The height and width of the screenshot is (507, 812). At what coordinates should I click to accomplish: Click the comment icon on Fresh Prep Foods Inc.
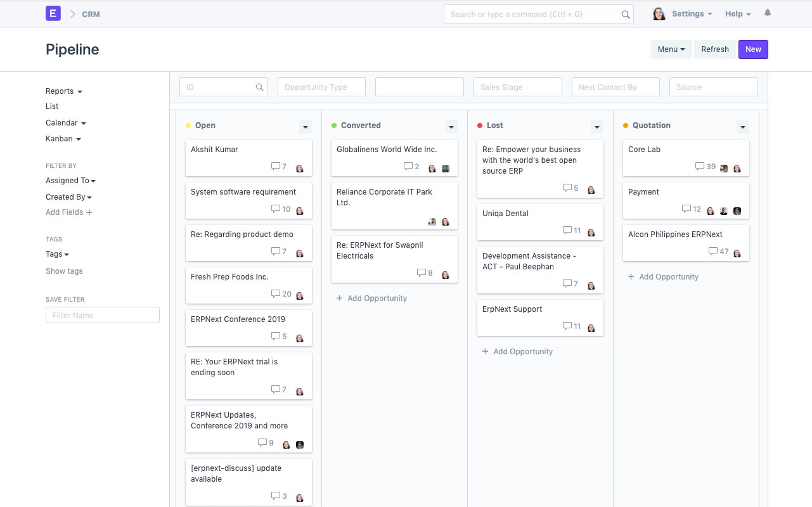pyautogui.click(x=274, y=293)
